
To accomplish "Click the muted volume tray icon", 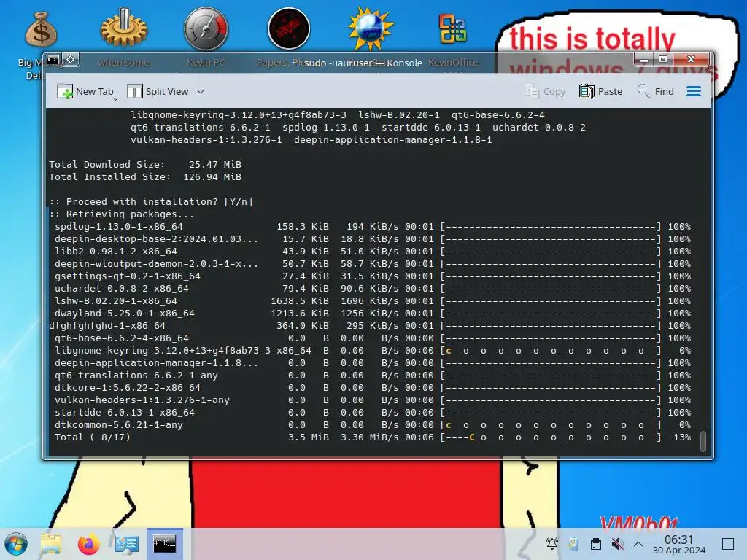I will [x=617, y=543].
